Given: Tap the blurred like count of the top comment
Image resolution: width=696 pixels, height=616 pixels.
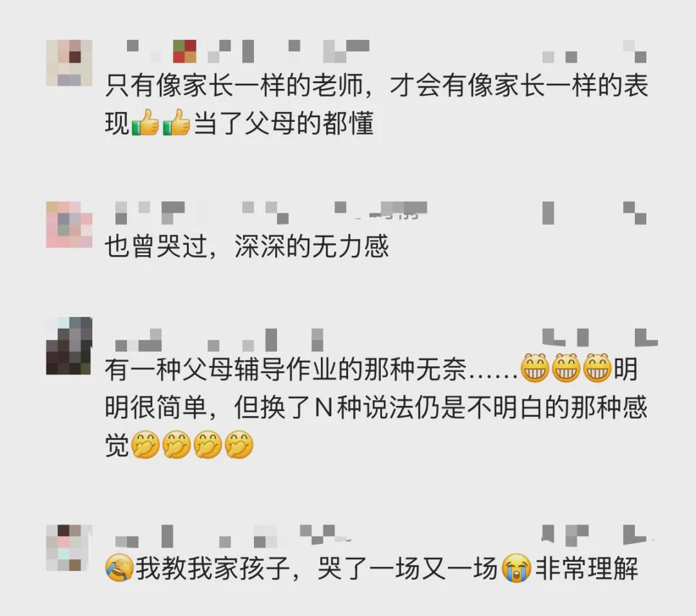Looking at the screenshot, I should click(595, 51).
